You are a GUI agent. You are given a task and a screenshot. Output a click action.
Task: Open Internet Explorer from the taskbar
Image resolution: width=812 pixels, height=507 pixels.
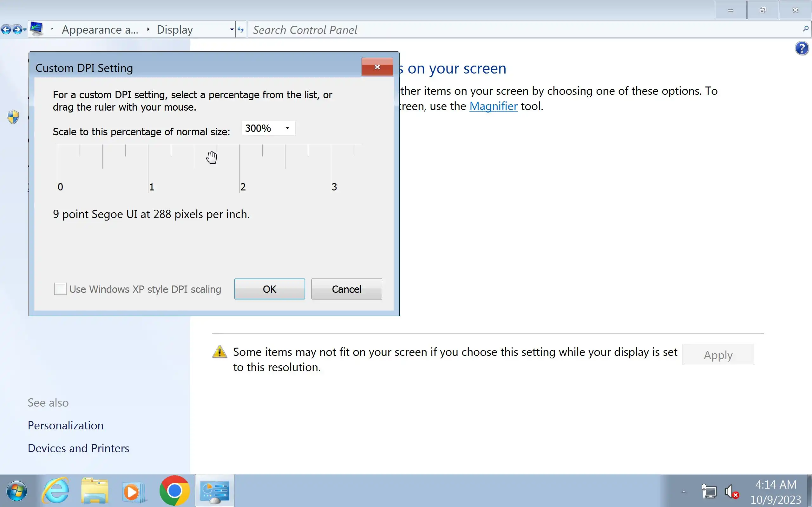click(x=56, y=491)
